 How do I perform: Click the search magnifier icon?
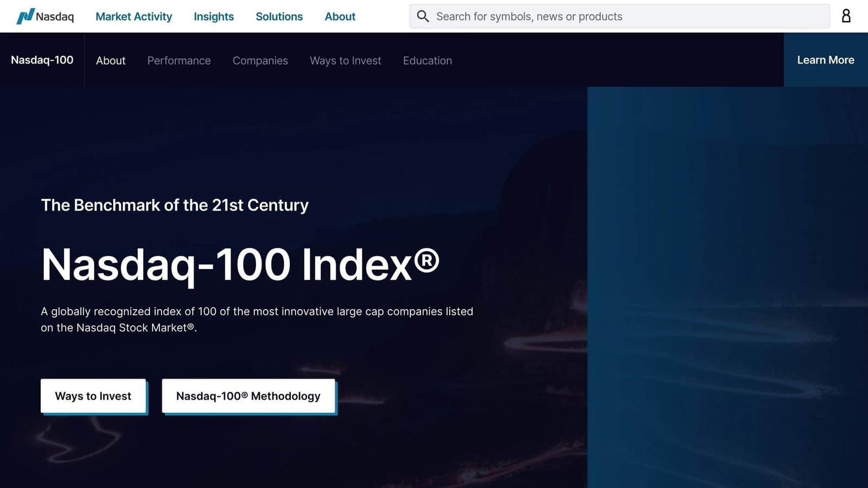pos(423,16)
